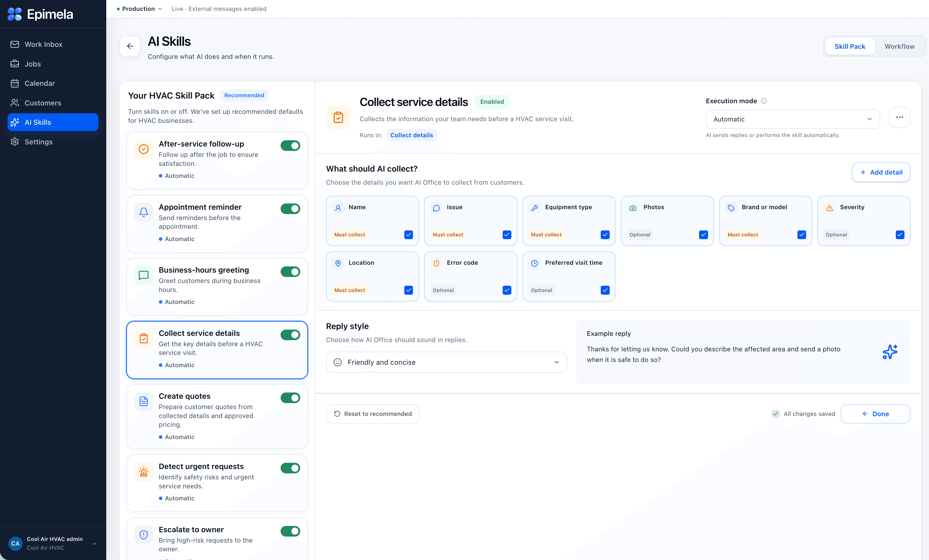Open Customers in the sidebar
This screenshot has height=560, width=929.
coord(53,103)
